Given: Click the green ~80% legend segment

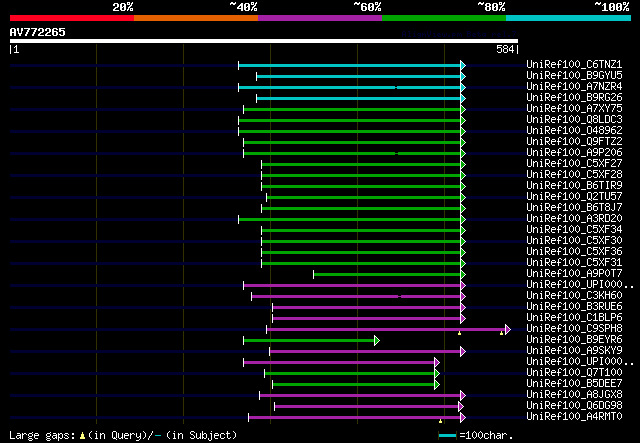Looking at the screenshot, I should tap(444, 18).
